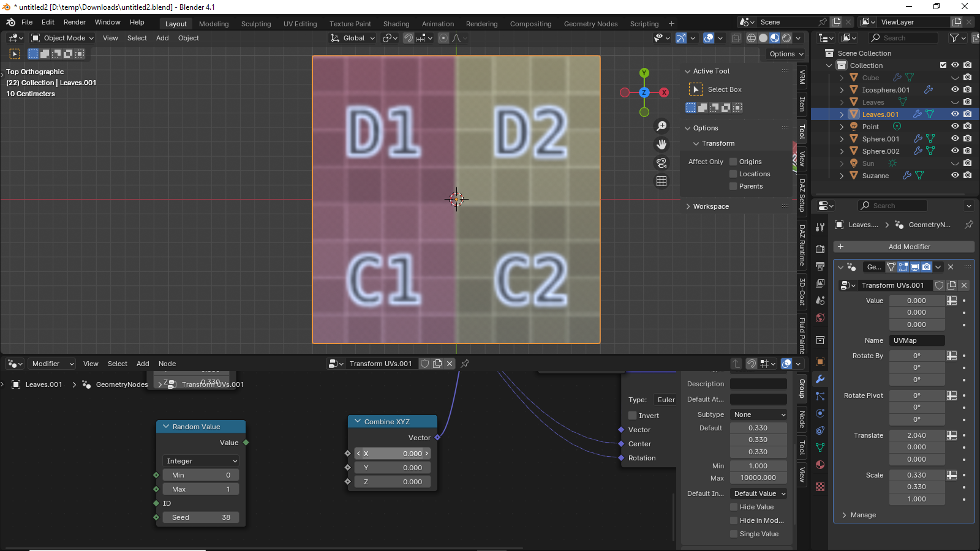
Task: Toggle snapping magnet in viewport header
Action: click(x=409, y=38)
